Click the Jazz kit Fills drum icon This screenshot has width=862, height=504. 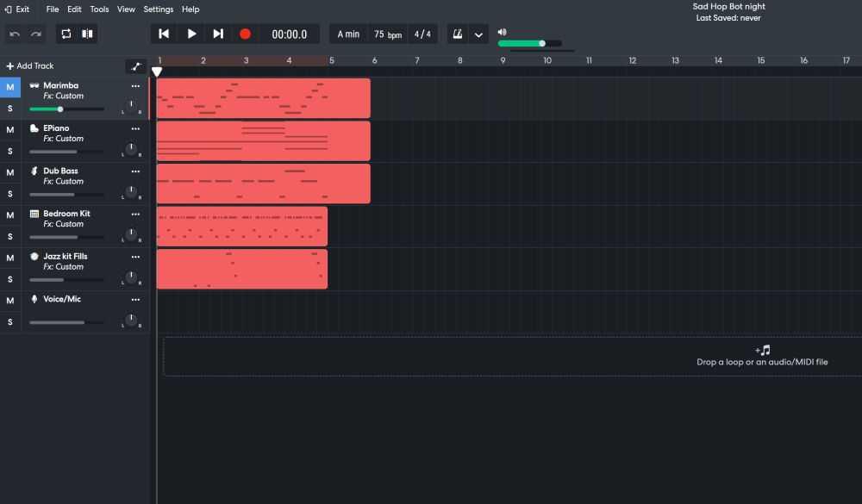click(34, 257)
